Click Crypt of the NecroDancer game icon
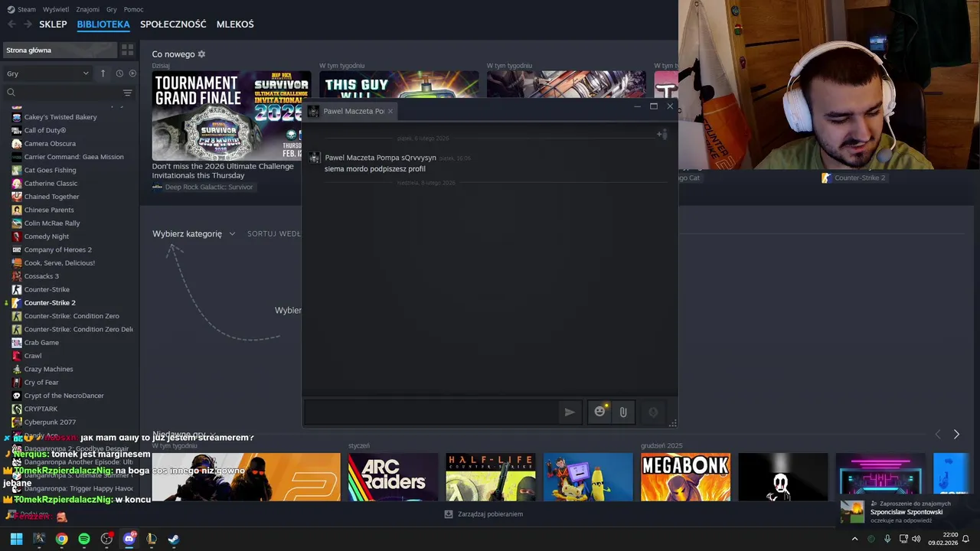Viewport: 980px width, 551px height. 16,396
